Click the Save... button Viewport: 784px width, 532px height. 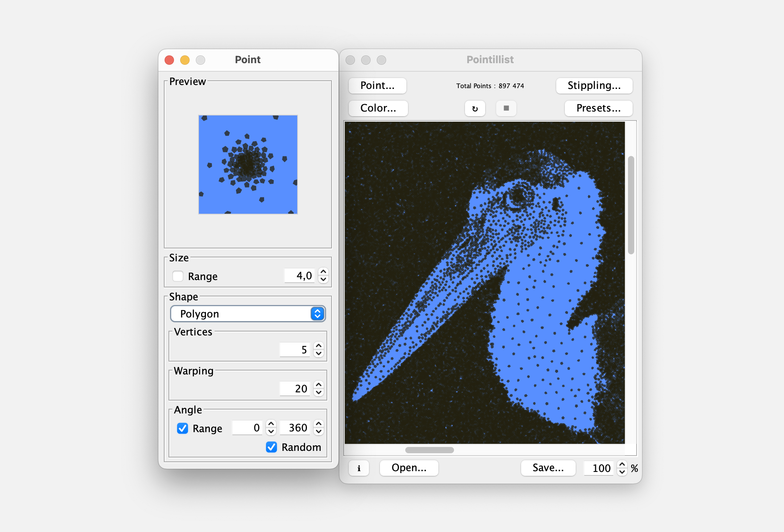pos(548,468)
